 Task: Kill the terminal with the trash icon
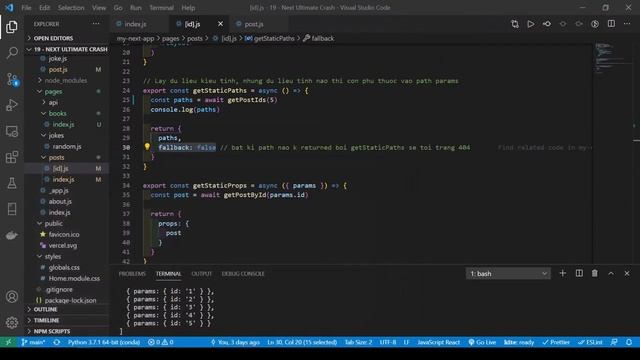(595, 273)
